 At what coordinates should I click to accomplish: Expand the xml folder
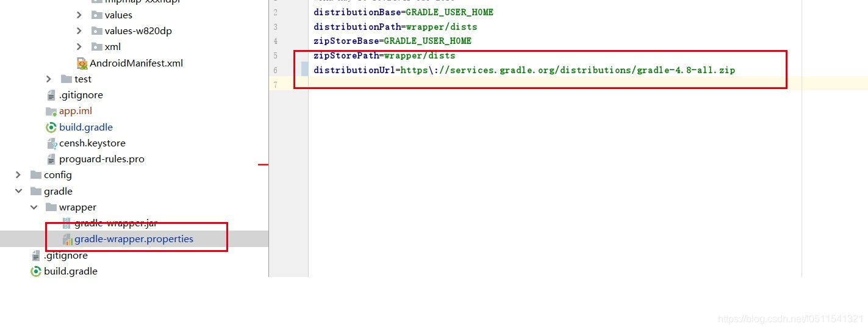tap(79, 46)
